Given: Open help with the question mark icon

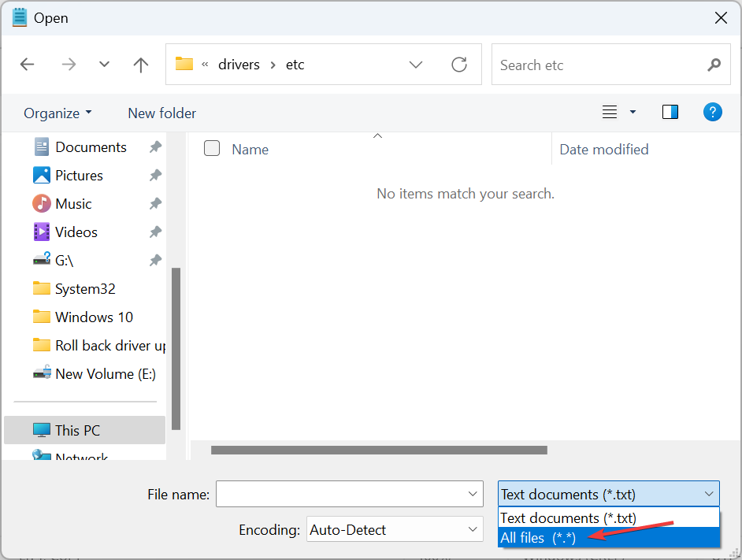Looking at the screenshot, I should click(712, 113).
